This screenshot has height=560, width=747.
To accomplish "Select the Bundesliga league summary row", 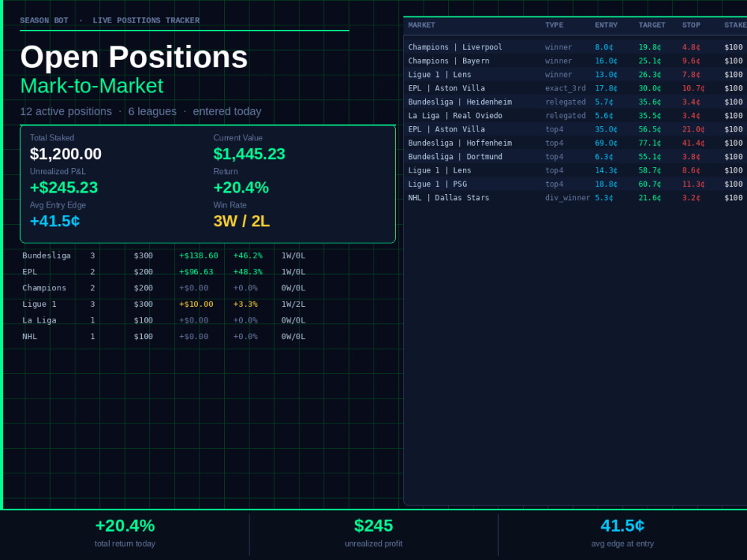I will pyautogui.click(x=164, y=255).
